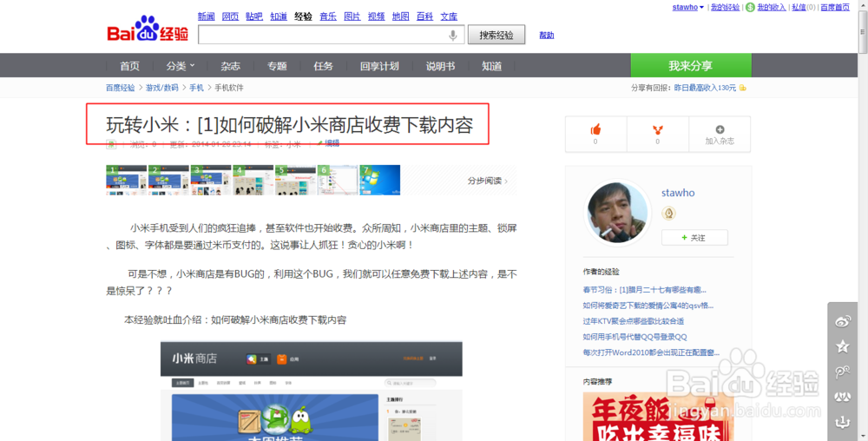Open 过年KTV聚会点哪些歌比较合适 link
The width and height of the screenshot is (868, 441).
click(x=634, y=321)
